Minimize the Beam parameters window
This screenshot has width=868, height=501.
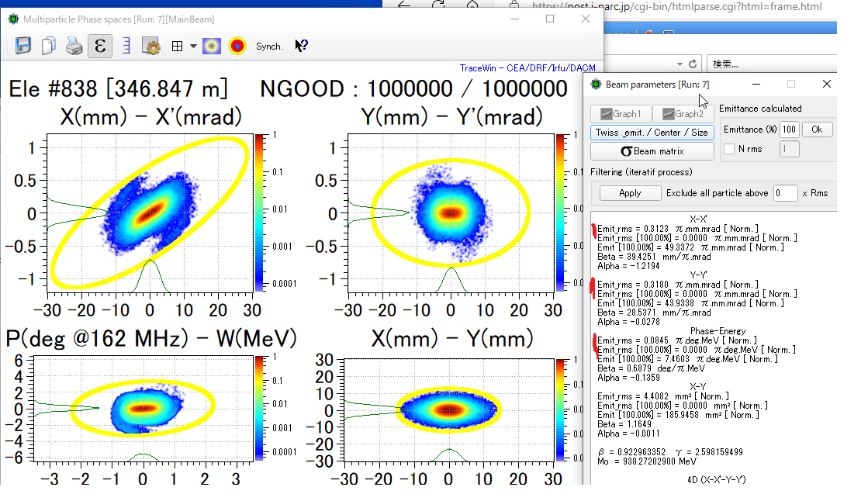[x=756, y=84]
